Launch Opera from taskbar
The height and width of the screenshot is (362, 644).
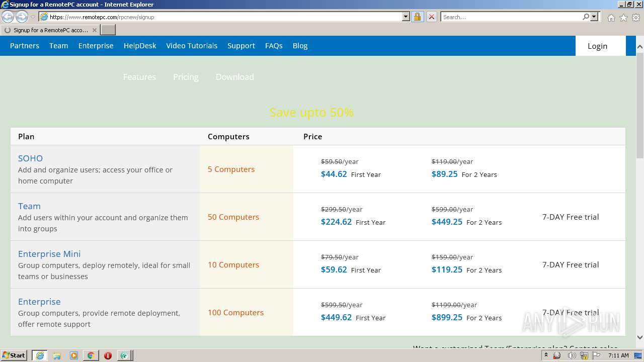coord(108,355)
